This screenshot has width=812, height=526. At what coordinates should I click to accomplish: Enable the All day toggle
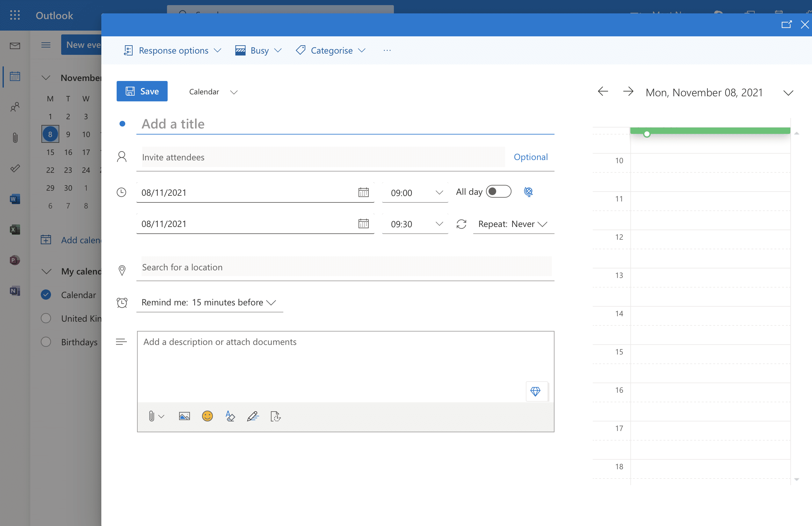click(498, 192)
